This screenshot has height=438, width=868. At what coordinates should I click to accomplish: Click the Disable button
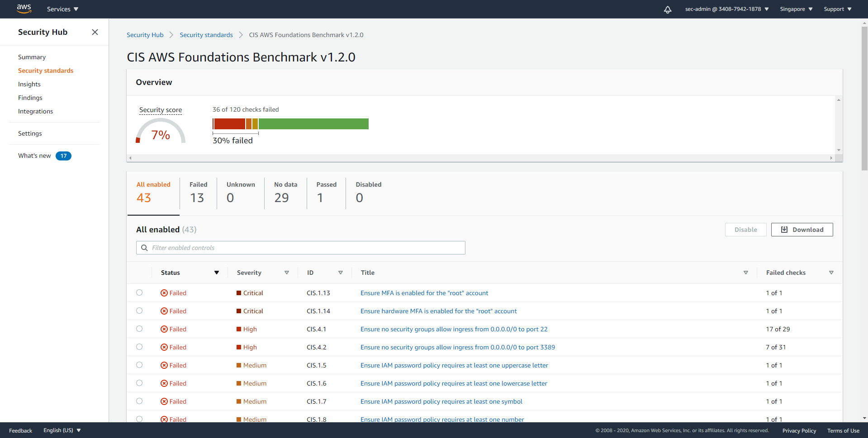746,230
